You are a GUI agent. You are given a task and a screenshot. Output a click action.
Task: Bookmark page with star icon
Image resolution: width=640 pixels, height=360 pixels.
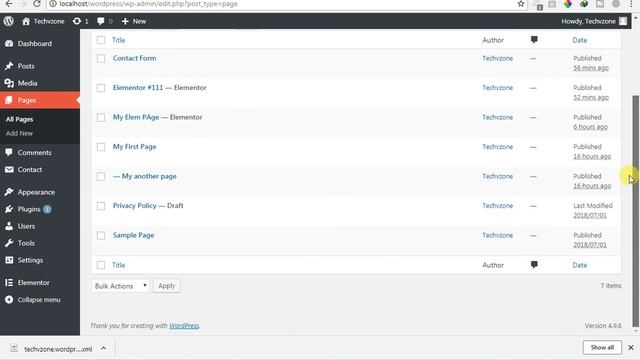(521, 4)
